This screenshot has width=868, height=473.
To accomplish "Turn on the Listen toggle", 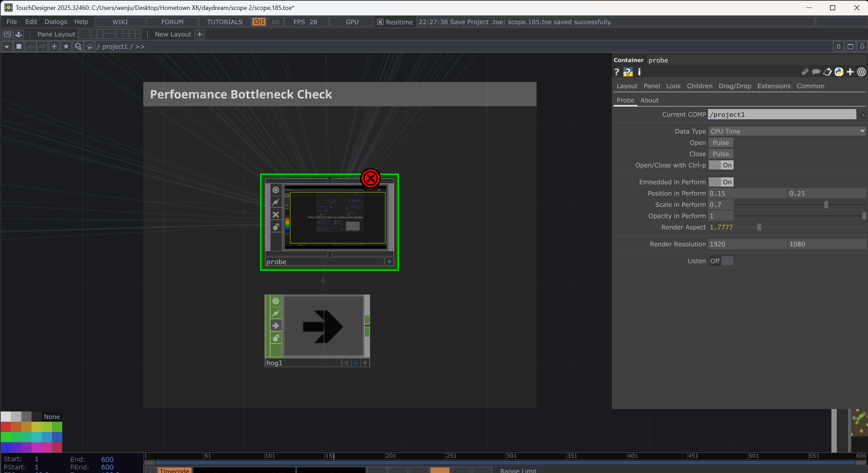I will point(721,261).
